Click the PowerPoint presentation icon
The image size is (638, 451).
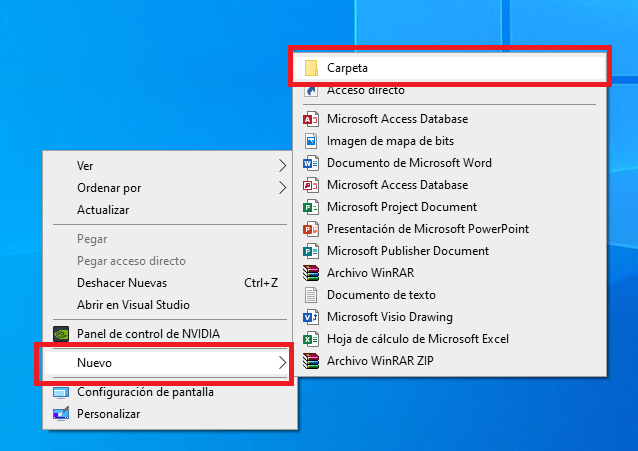tap(310, 229)
